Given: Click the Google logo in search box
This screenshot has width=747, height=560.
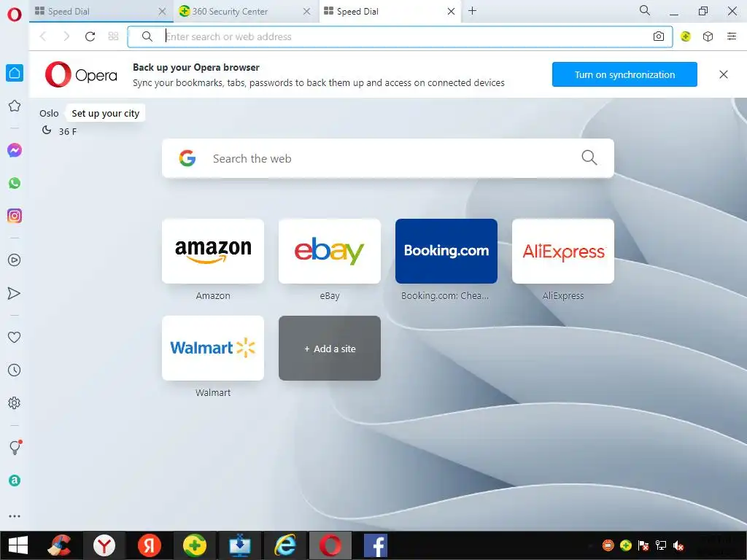Looking at the screenshot, I should pos(187,158).
